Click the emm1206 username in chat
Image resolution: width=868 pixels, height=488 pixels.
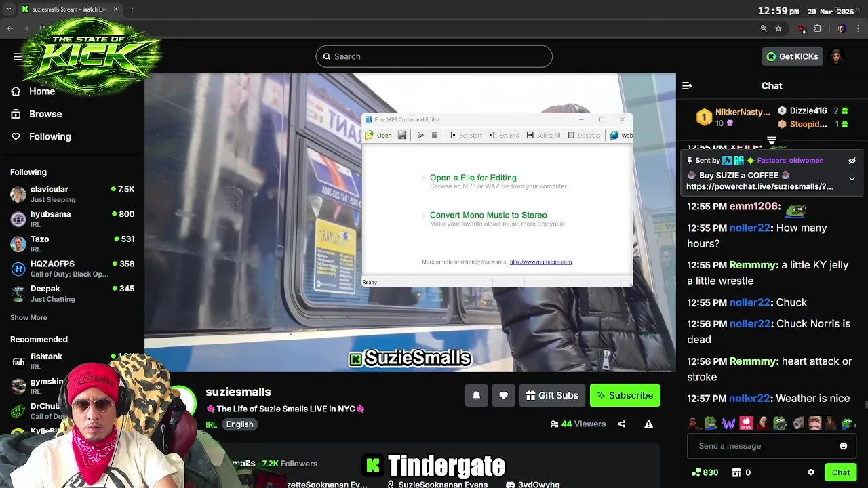click(x=755, y=206)
